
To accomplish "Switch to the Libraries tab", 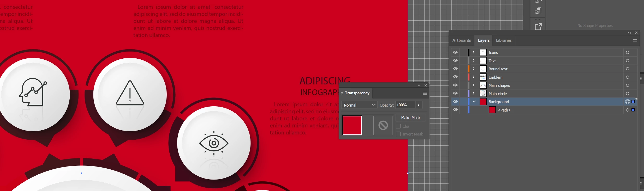I will tap(504, 40).
